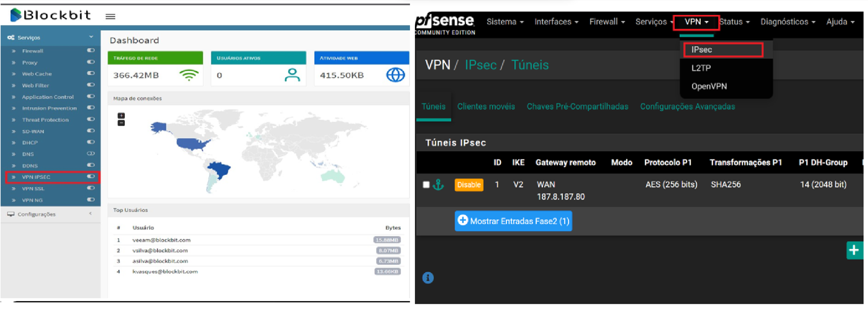Click the user vsilva@blockbit.com

160,250
